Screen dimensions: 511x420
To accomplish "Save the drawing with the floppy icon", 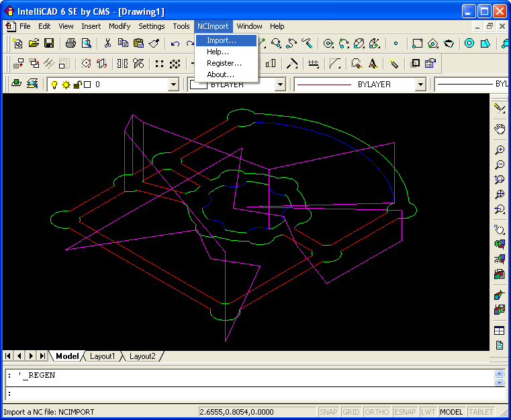I will [49, 44].
